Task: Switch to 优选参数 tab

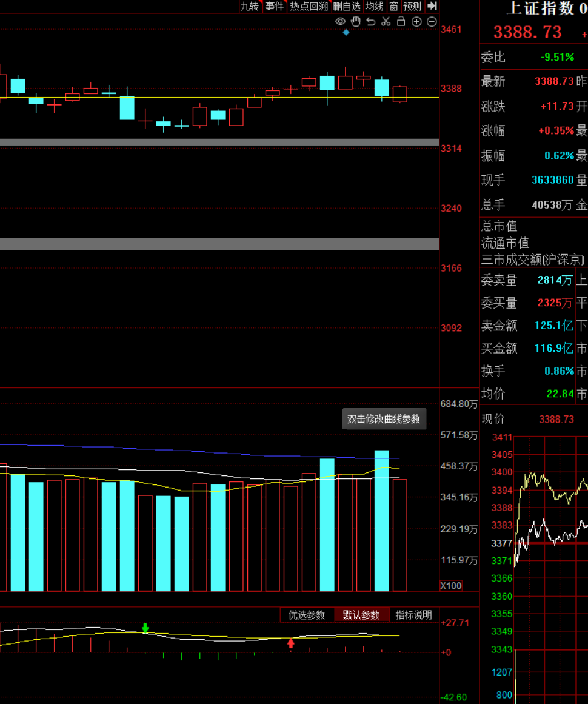Action: 307,615
